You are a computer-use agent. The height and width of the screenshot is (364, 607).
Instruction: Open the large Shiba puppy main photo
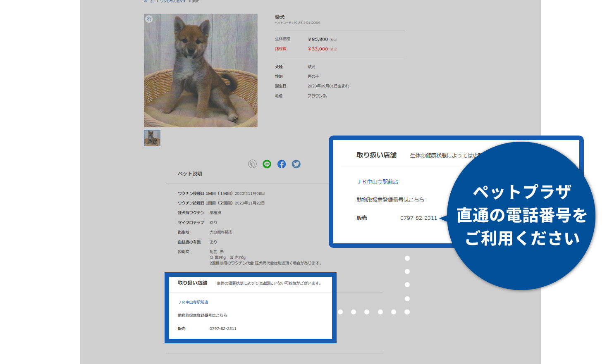(x=201, y=71)
